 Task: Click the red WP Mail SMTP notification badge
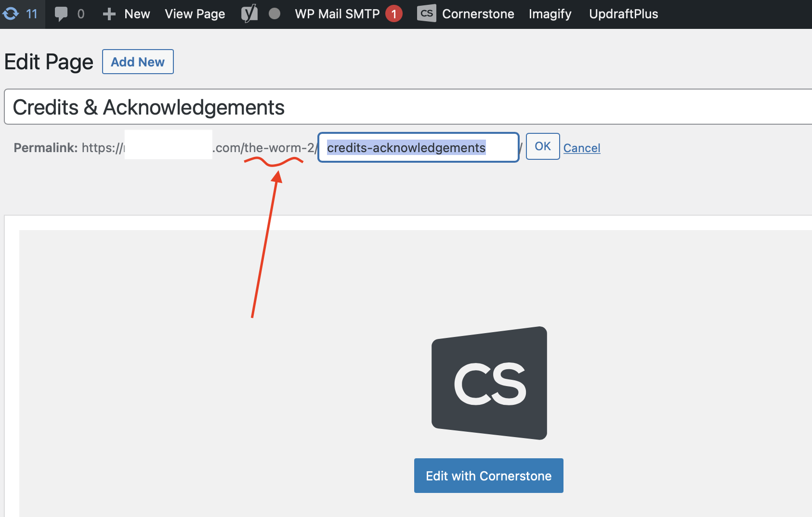pos(394,14)
